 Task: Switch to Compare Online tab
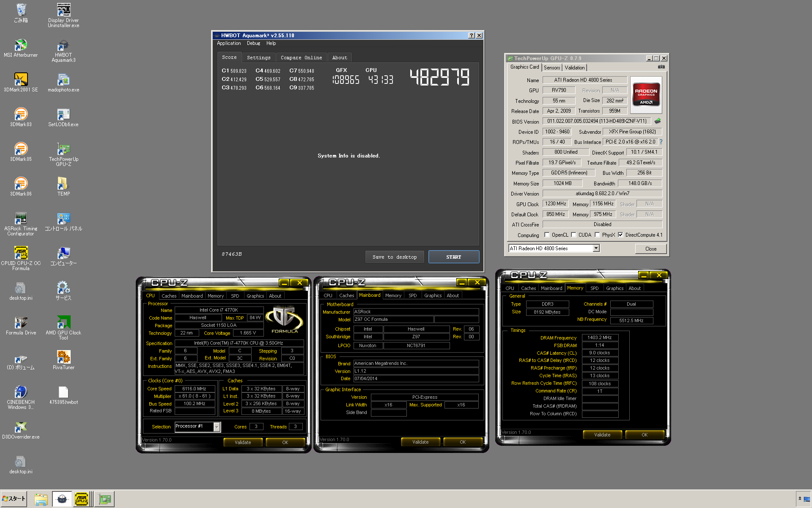tap(301, 58)
